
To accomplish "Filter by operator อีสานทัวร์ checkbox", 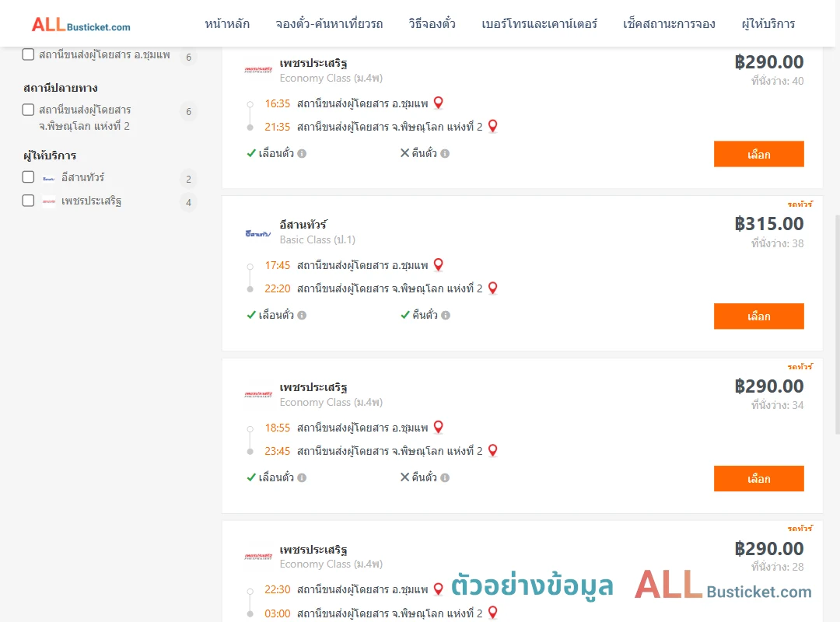I will pos(29,176).
